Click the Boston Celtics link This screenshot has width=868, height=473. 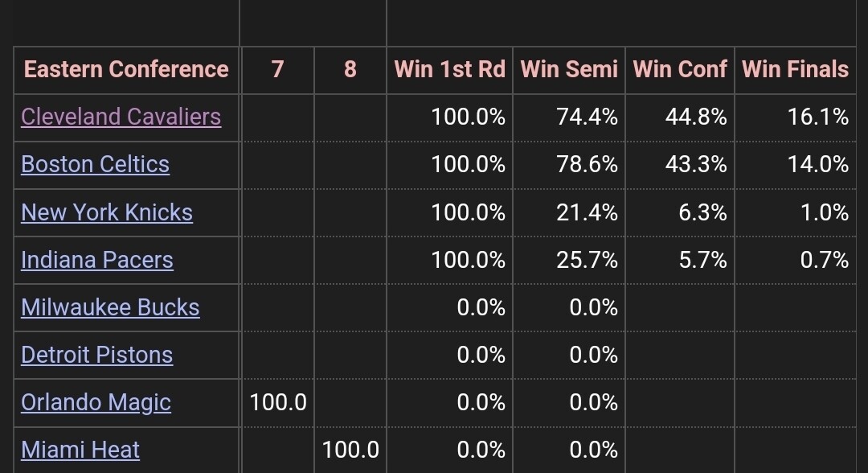[x=95, y=165]
